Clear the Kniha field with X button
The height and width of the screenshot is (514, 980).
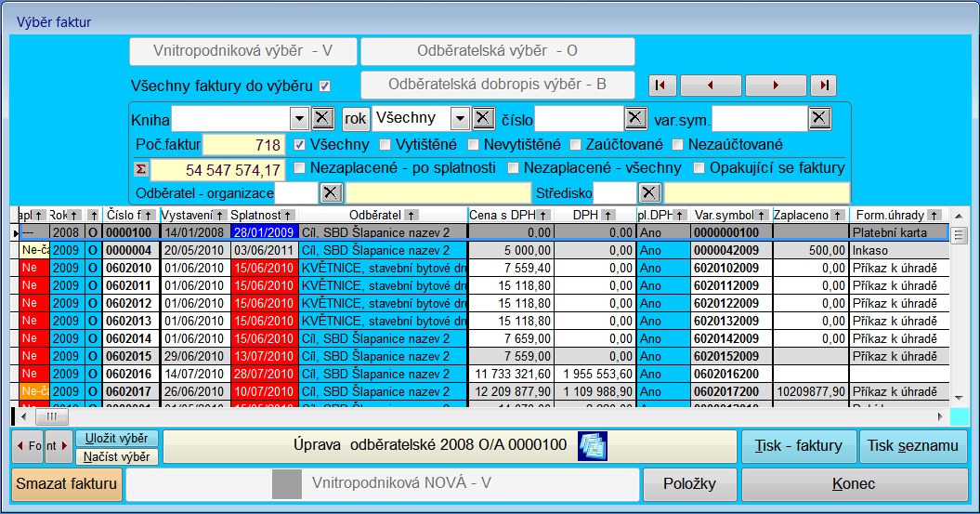(x=321, y=118)
